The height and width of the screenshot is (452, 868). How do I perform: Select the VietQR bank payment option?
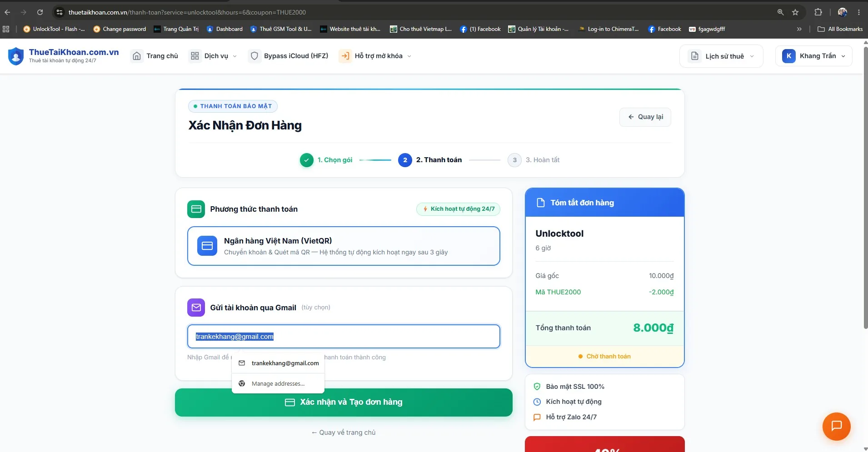click(x=344, y=246)
